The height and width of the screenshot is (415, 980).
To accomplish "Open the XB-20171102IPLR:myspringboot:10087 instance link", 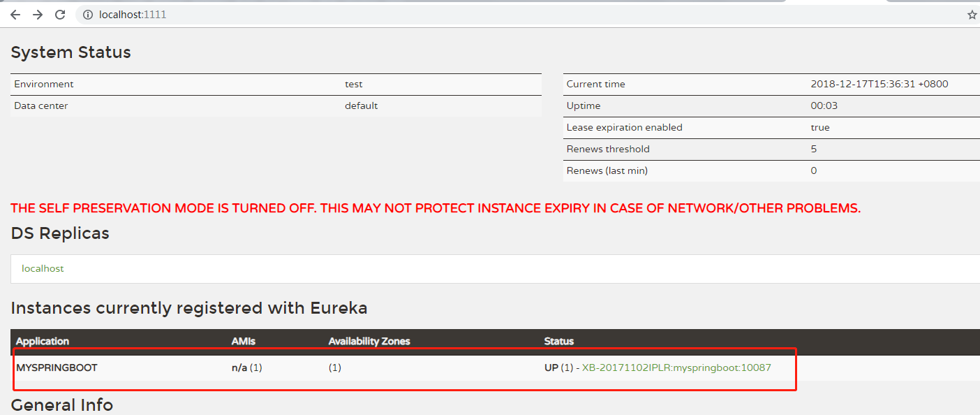I will pyautogui.click(x=676, y=367).
